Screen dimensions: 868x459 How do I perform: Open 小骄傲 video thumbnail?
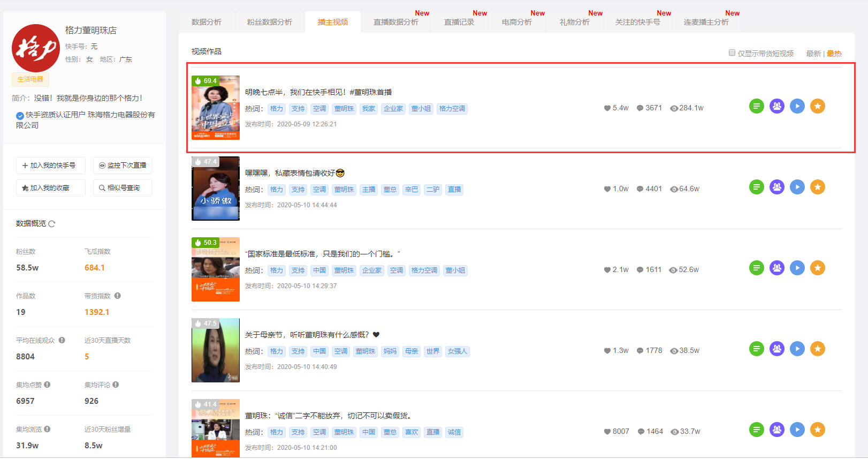click(216, 189)
